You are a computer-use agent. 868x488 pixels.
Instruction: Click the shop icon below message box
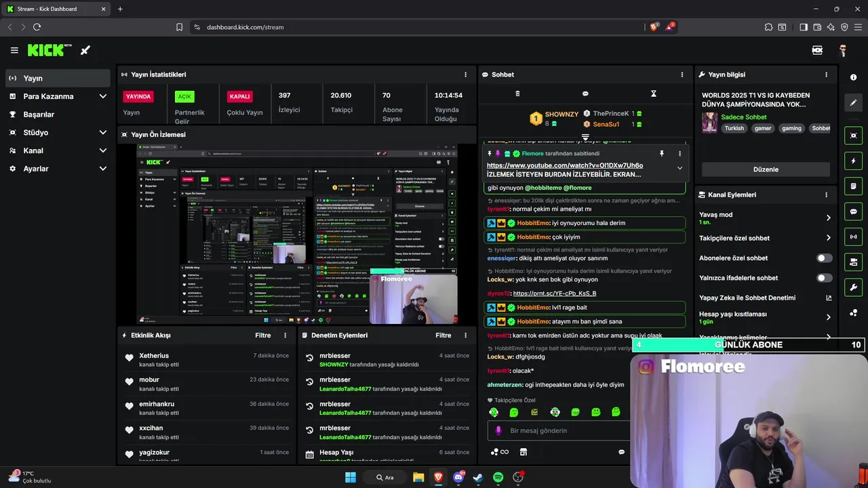point(524,452)
